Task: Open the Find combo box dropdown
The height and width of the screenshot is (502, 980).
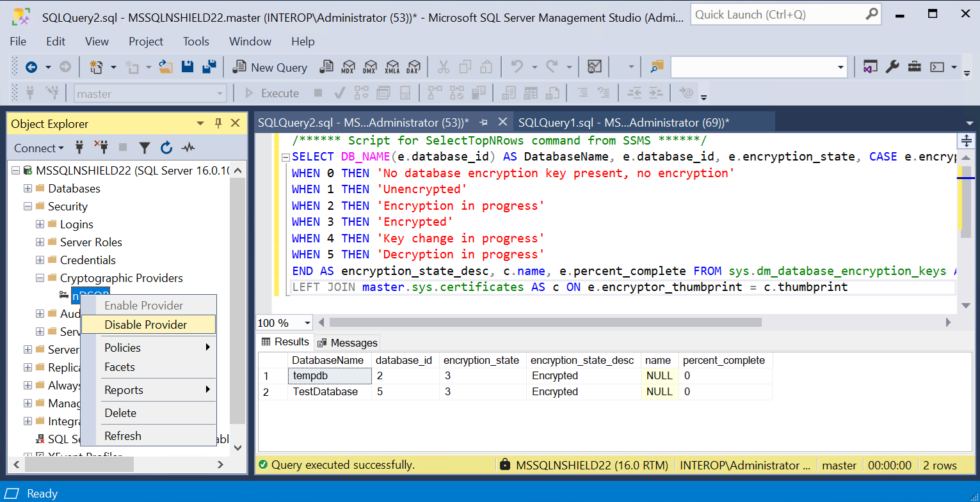Action: point(840,67)
